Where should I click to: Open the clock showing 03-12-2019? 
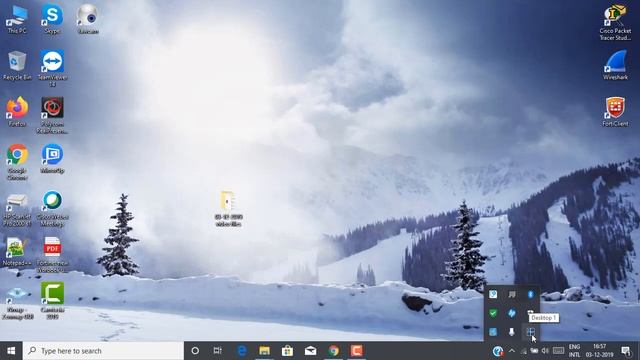click(600, 351)
